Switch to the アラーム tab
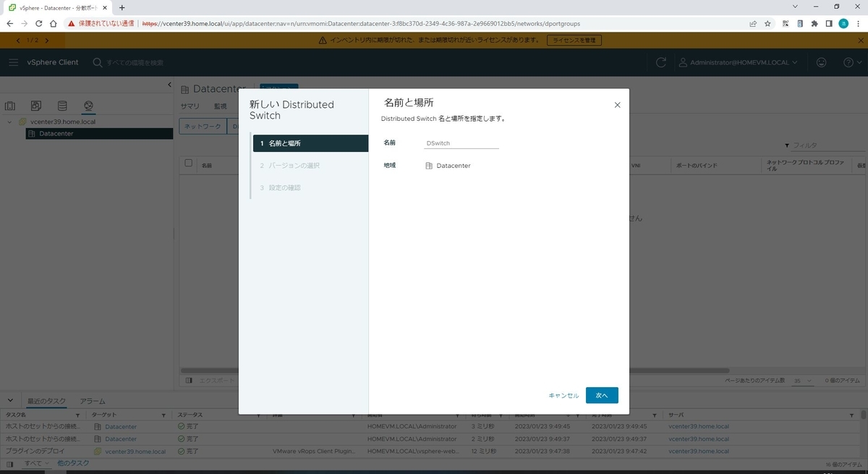The width and height of the screenshot is (868, 474). click(x=93, y=401)
